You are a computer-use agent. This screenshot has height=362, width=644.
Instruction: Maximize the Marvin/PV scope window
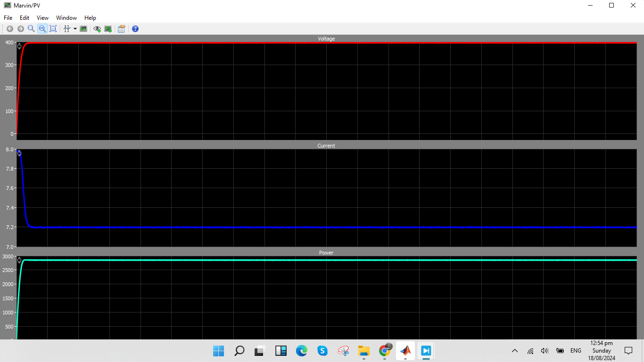tap(611, 5)
